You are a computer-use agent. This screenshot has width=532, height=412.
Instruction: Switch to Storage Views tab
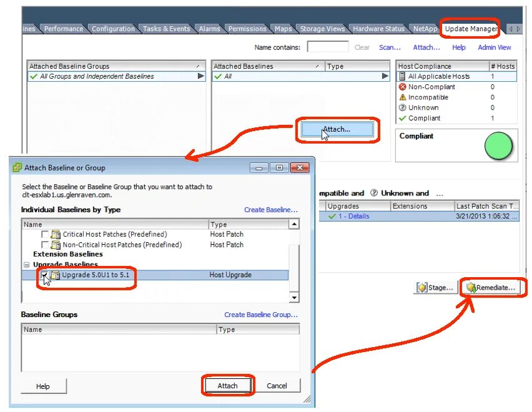coord(322,29)
